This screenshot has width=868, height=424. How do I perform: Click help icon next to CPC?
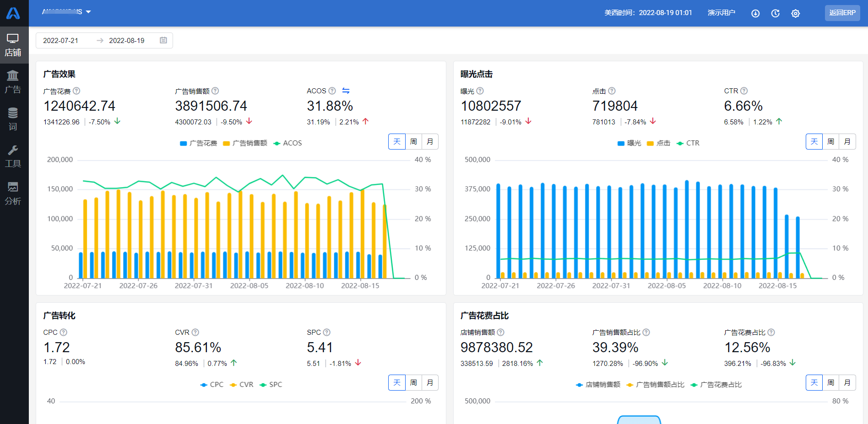[x=64, y=333]
